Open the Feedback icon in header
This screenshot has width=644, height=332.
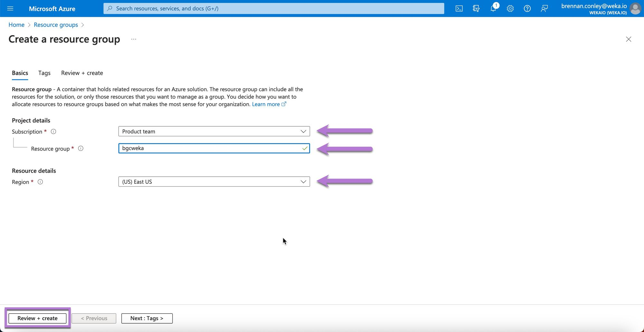pos(544,9)
